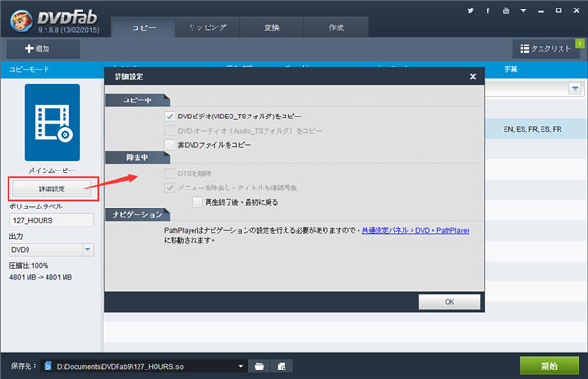Click the ISO image output icon

click(282, 367)
